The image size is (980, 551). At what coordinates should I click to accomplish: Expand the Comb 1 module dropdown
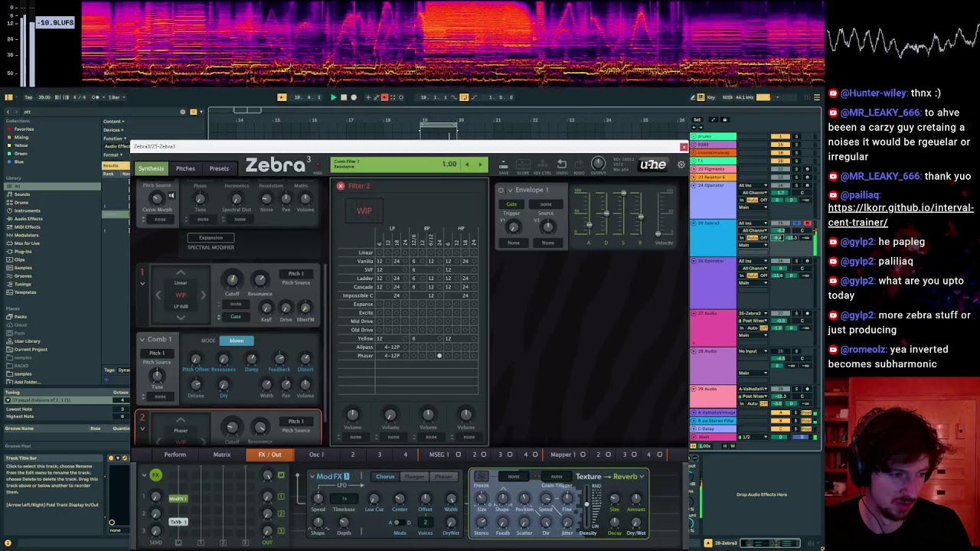pyautogui.click(x=142, y=340)
